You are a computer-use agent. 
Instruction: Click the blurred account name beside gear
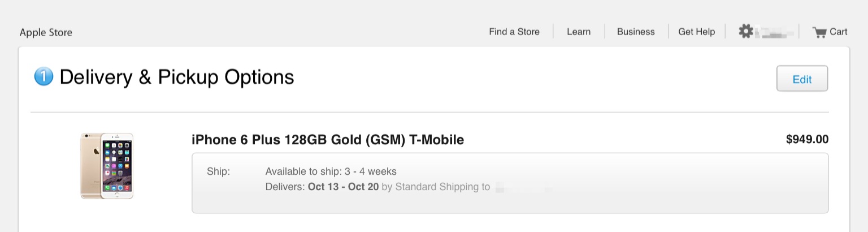[775, 32]
